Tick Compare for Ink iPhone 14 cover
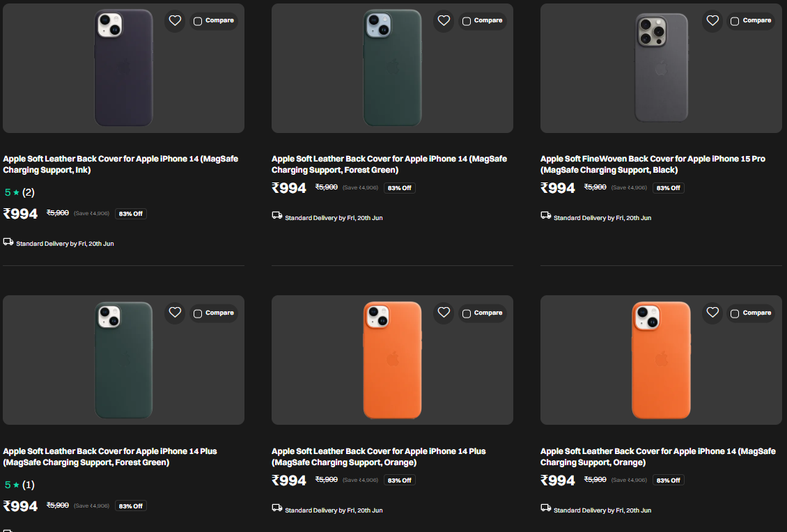787x532 pixels. (198, 22)
